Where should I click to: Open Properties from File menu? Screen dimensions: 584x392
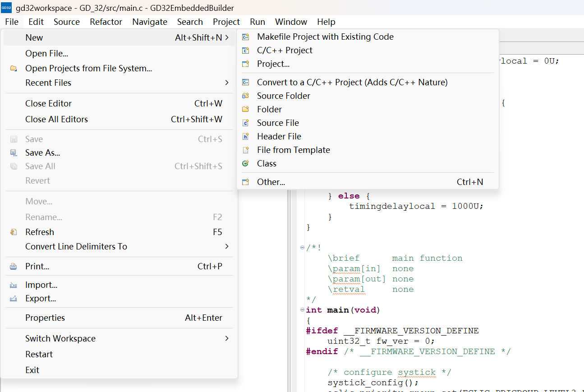[119, 318]
